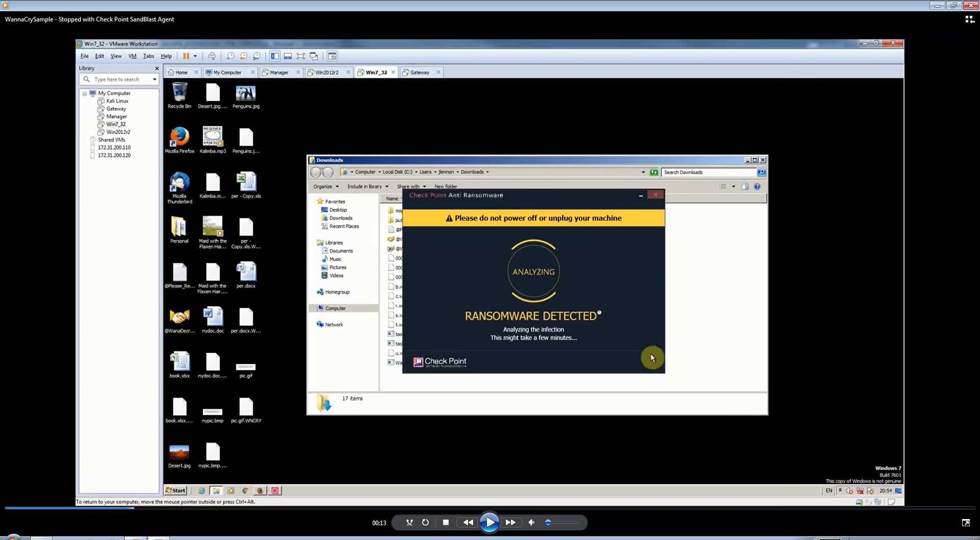Click New folder in Downloads toolbar
The width and height of the screenshot is (980, 540).
[446, 187]
